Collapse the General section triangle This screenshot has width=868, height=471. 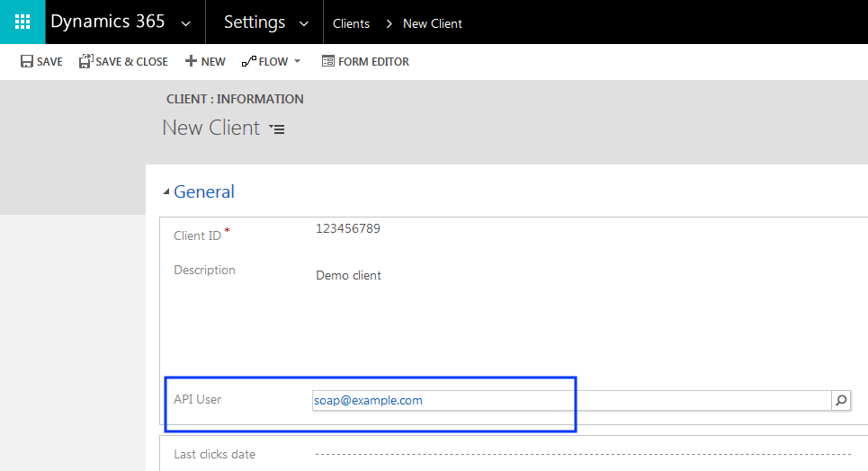166,192
